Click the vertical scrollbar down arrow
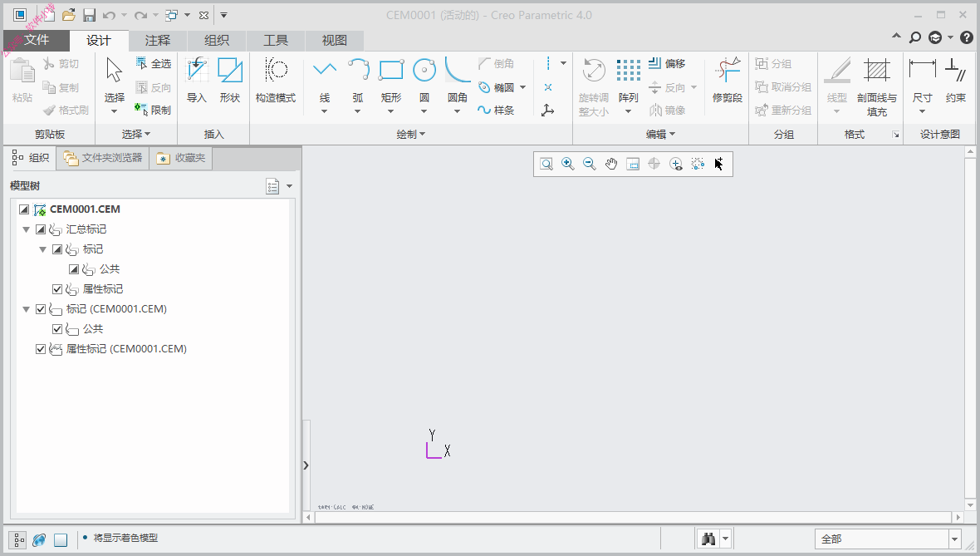 (x=970, y=504)
